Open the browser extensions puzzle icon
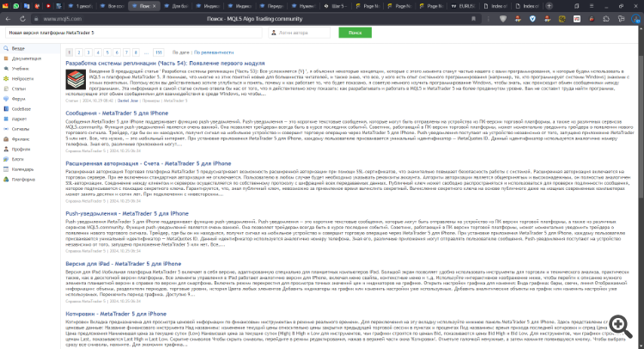The height and width of the screenshot is (349, 644). click(x=606, y=19)
